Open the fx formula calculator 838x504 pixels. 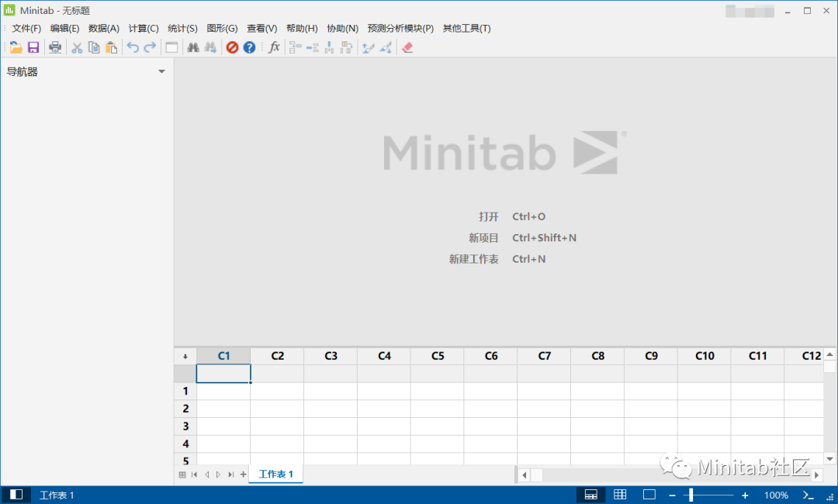(275, 47)
